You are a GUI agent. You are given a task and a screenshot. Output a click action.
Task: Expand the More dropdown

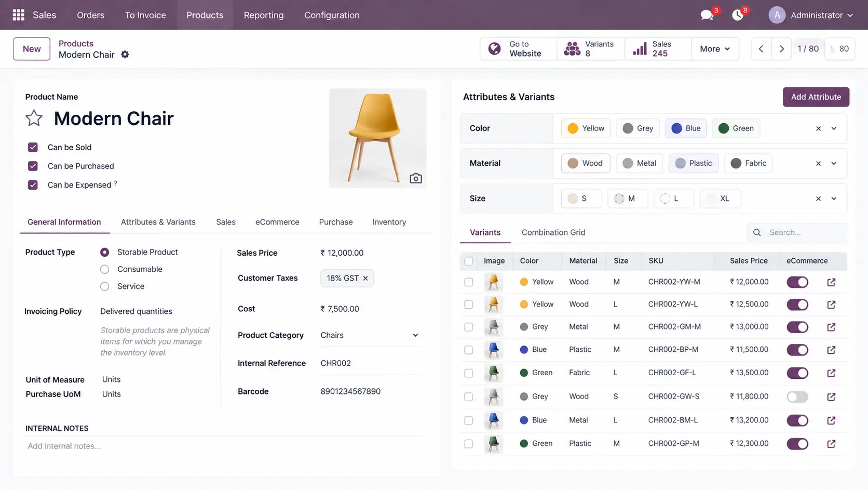pos(715,49)
